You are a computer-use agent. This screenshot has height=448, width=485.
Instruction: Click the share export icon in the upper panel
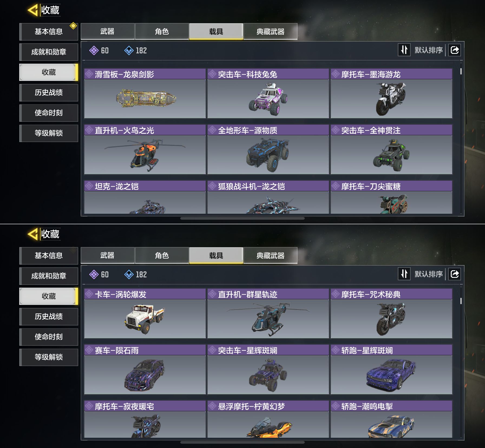[x=455, y=50]
